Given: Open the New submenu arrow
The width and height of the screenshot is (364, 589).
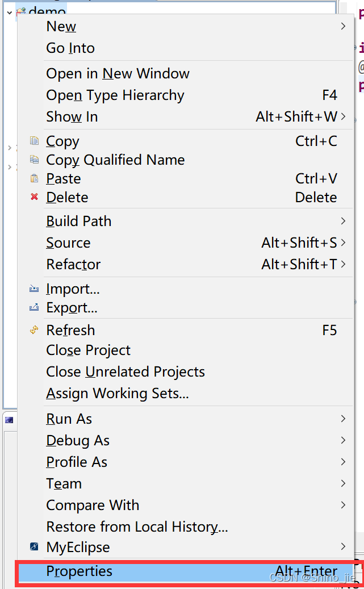Looking at the screenshot, I should [x=342, y=26].
